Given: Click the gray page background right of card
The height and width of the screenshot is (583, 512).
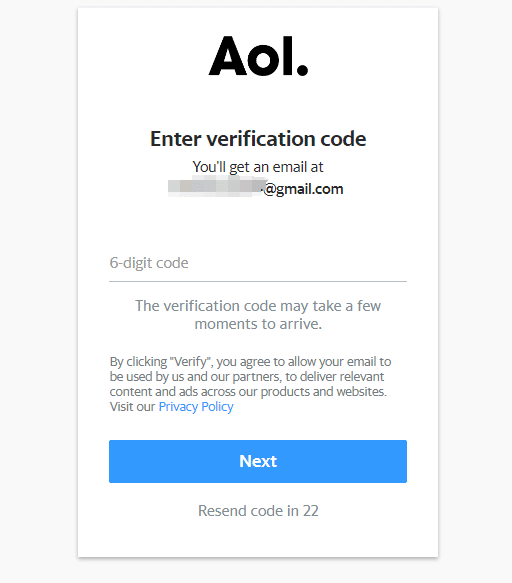Looking at the screenshot, I should tap(475, 292).
